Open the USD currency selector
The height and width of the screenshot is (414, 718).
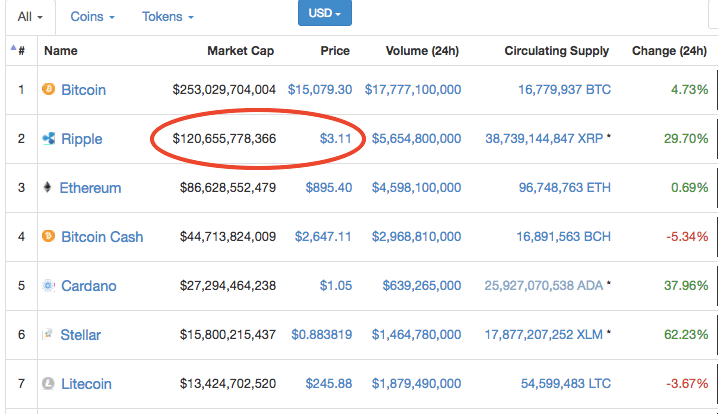pos(324,14)
